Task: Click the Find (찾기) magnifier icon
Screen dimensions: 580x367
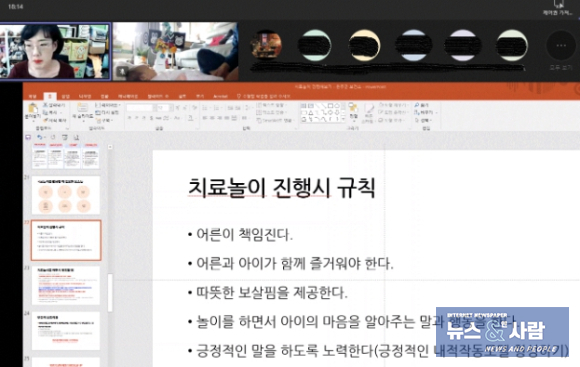Action: tap(417, 105)
